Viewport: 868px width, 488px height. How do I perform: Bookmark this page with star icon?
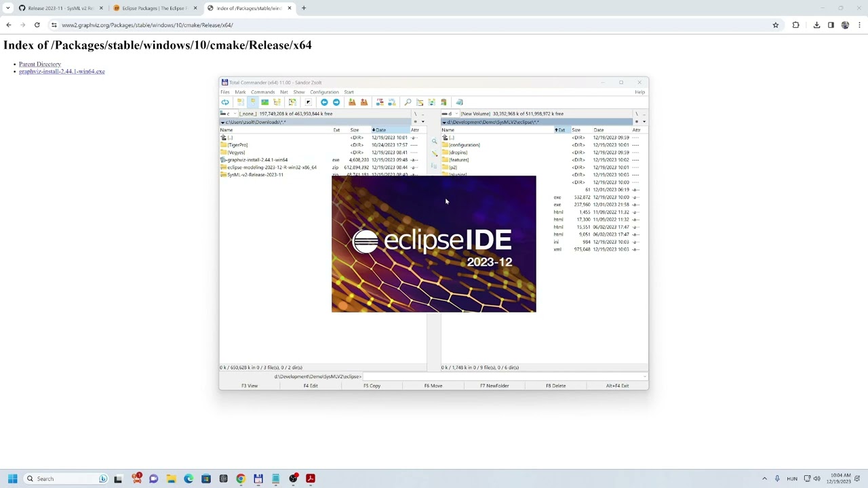coord(776,25)
